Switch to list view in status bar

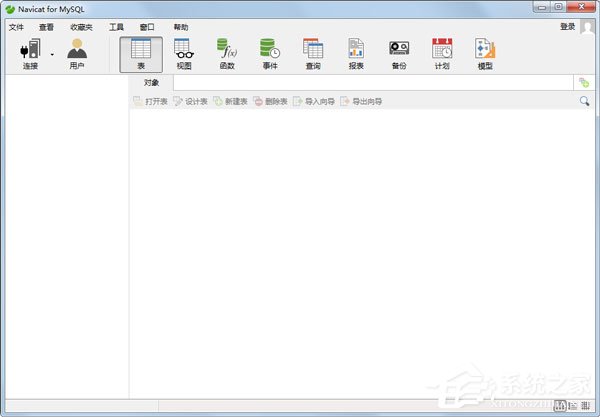tap(560, 406)
